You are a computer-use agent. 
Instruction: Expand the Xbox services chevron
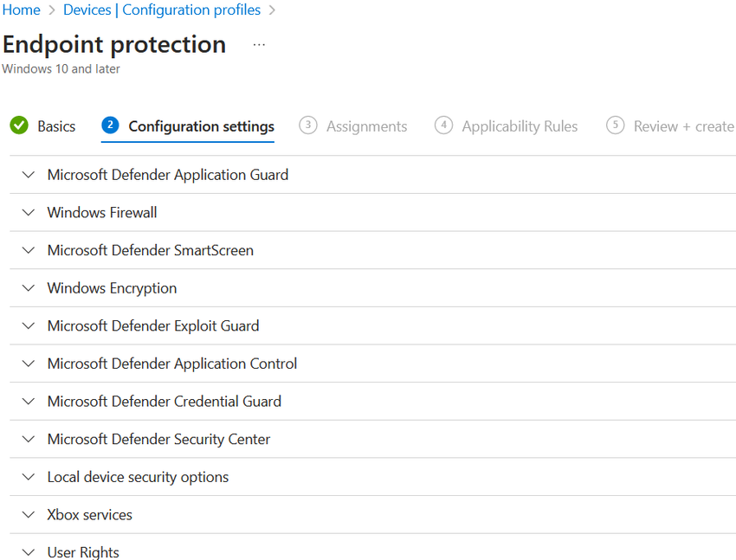(29, 515)
